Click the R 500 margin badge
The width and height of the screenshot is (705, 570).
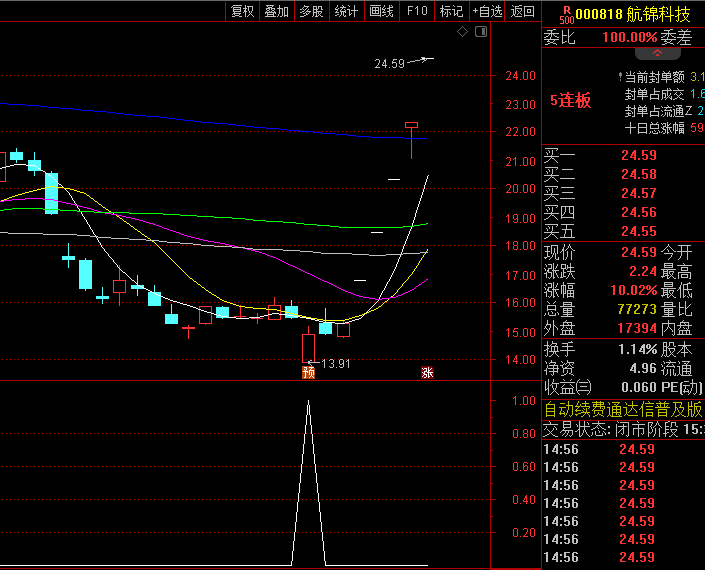(567, 15)
